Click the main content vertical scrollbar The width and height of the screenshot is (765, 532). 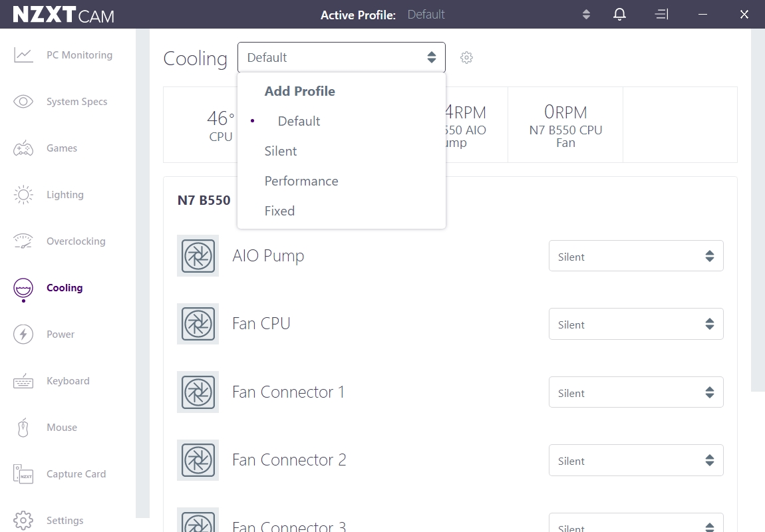pyautogui.click(x=758, y=209)
